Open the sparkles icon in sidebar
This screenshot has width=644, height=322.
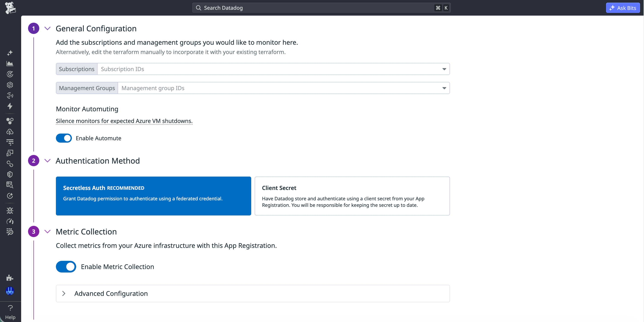[x=10, y=53]
